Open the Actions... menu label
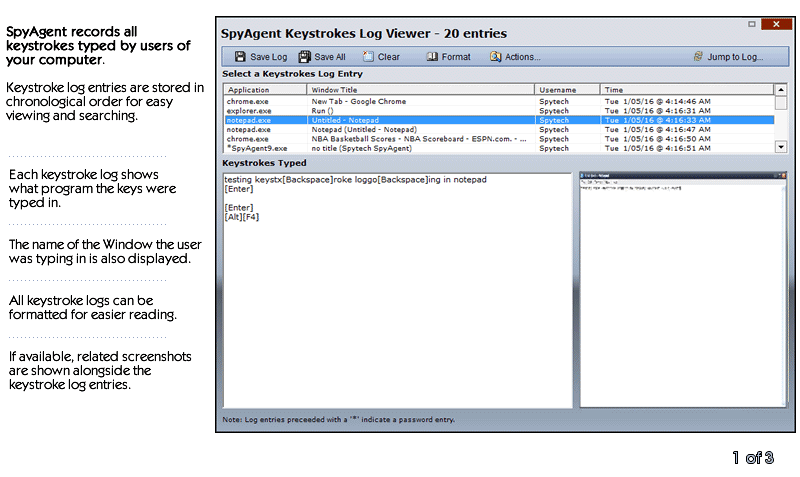800x477 pixels. pos(522,57)
